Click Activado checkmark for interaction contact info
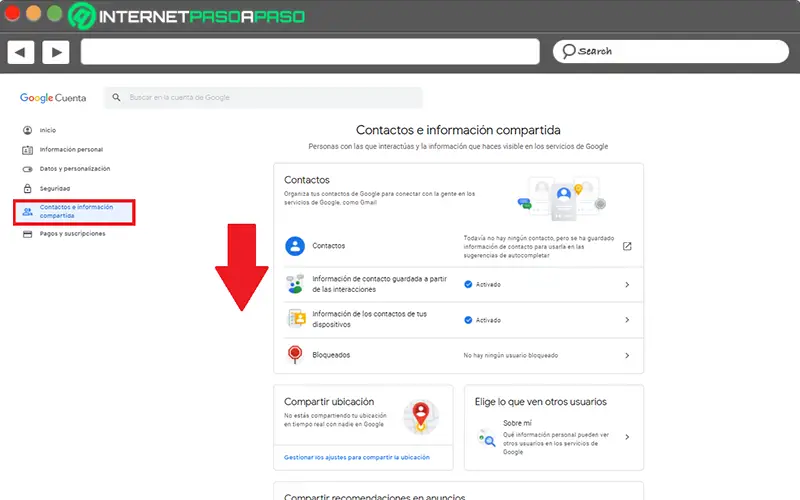This screenshot has height=500, width=800. [x=468, y=285]
